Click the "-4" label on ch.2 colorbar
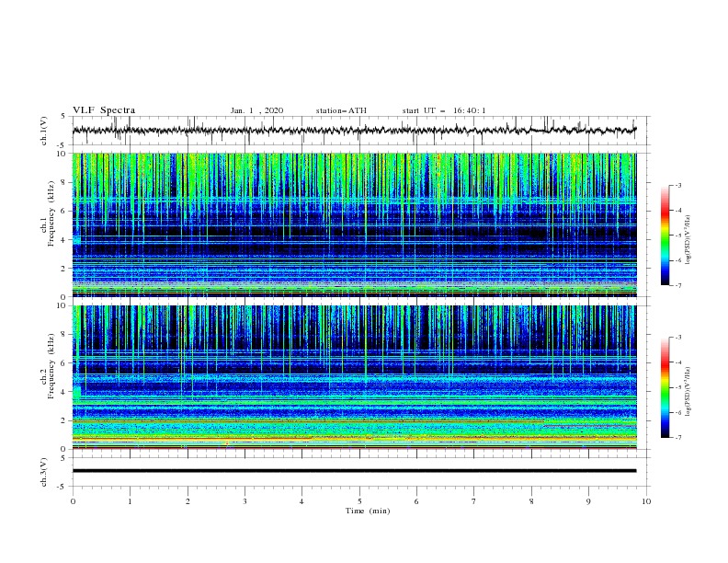 (678, 362)
